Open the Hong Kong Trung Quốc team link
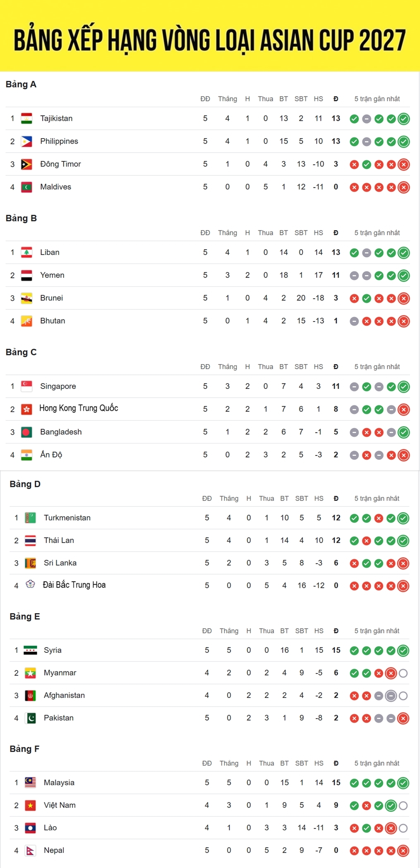Viewport: 420px width, 868px height. tap(79, 408)
